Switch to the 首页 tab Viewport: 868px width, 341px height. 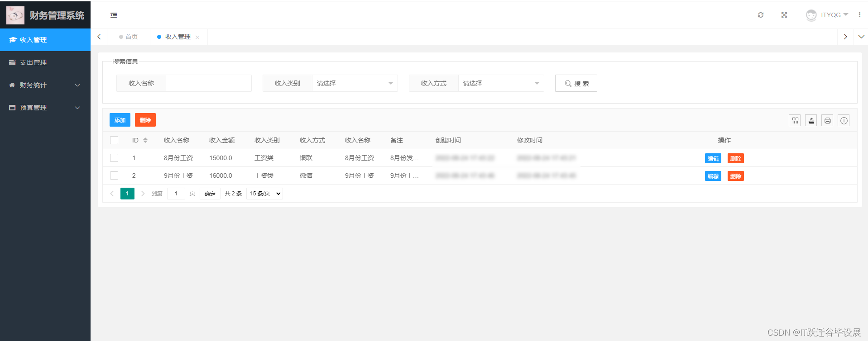pyautogui.click(x=129, y=37)
